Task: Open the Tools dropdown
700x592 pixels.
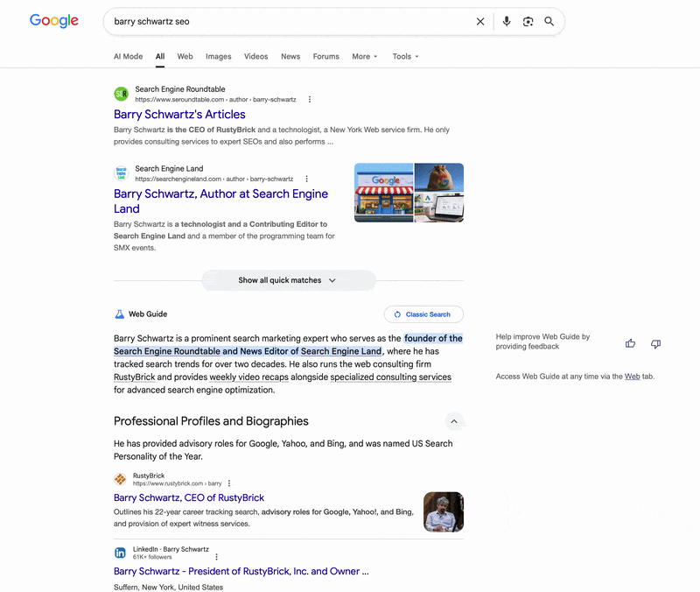Action: click(x=405, y=56)
